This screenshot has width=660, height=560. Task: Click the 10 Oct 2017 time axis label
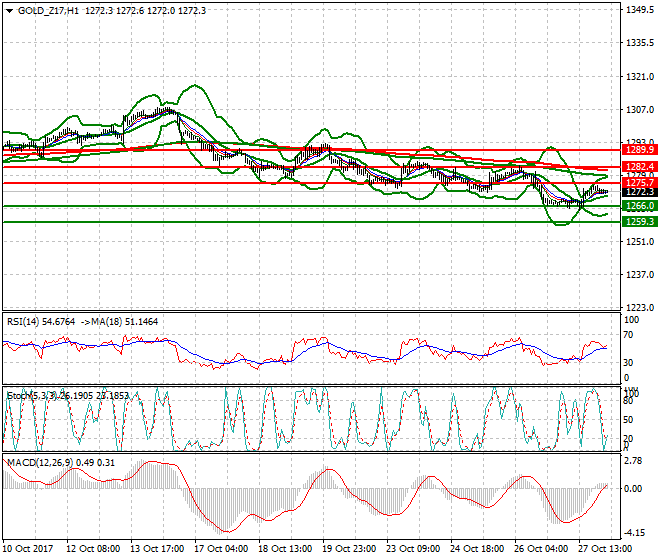pyautogui.click(x=28, y=549)
